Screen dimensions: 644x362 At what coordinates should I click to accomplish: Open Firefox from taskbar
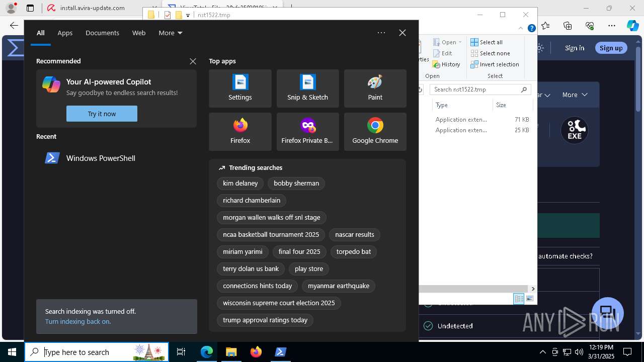256,352
